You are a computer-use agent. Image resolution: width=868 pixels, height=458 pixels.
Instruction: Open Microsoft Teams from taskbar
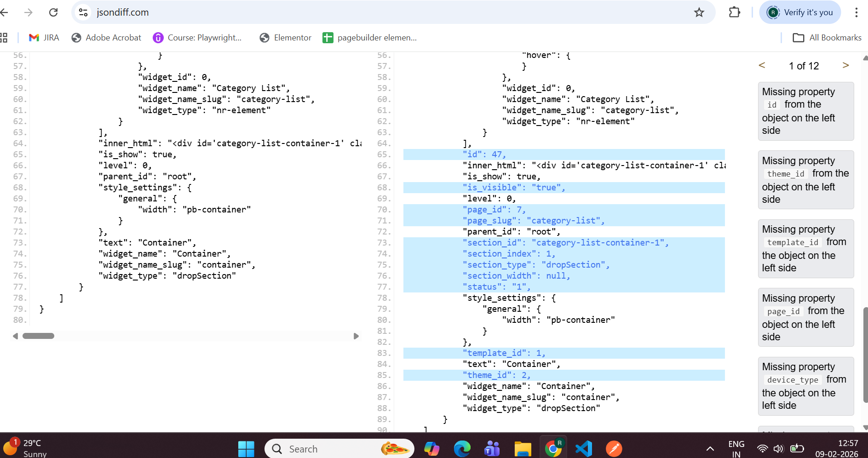(x=492, y=449)
